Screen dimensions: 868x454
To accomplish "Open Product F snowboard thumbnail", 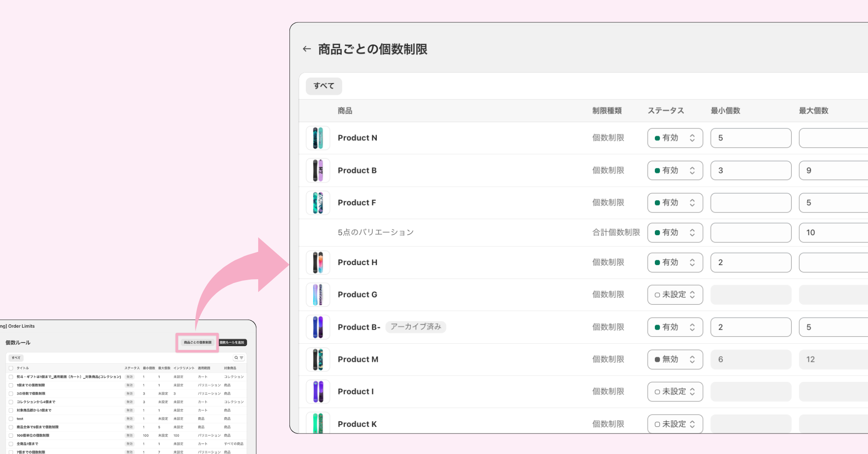I will click(x=318, y=203).
